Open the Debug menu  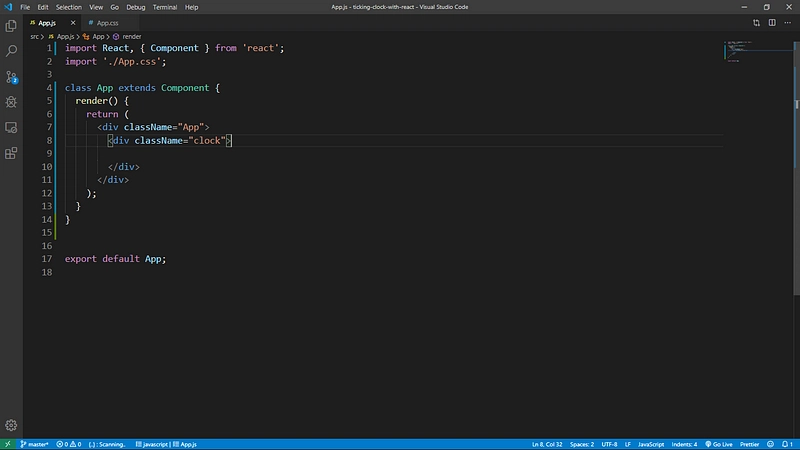(136, 7)
